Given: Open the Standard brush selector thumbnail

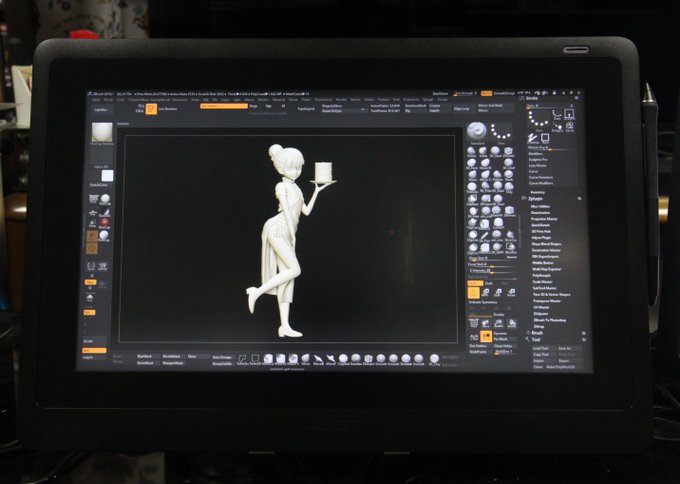Looking at the screenshot, I should tap(477, 131).
